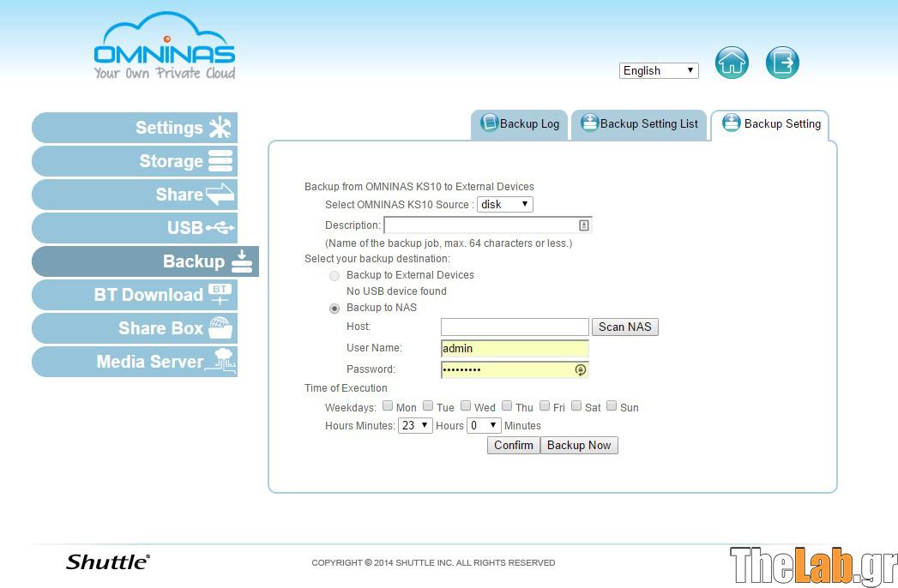898x588 pixels.
Task: Click the Shuttle logo in footer
Action: [108, 562]
